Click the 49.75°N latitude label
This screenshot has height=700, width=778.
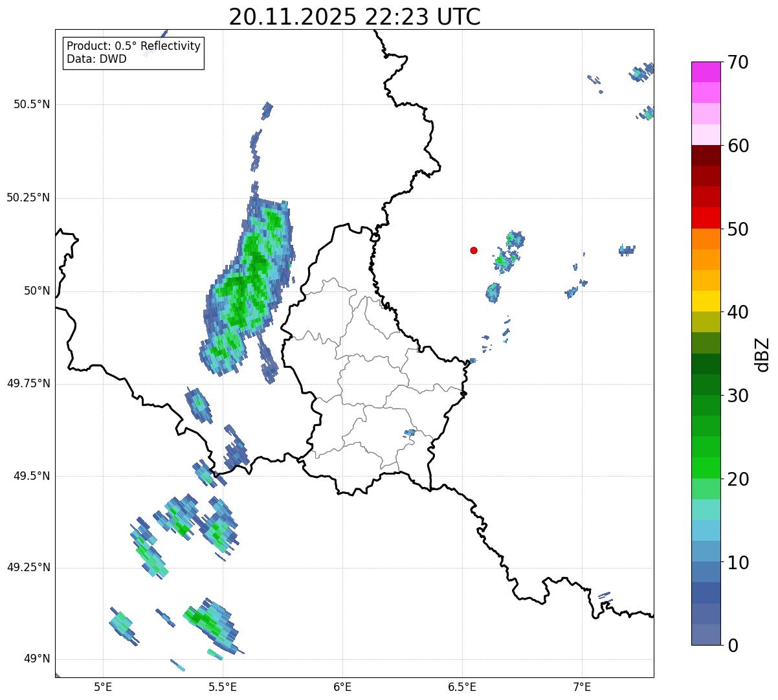[28, 383]
